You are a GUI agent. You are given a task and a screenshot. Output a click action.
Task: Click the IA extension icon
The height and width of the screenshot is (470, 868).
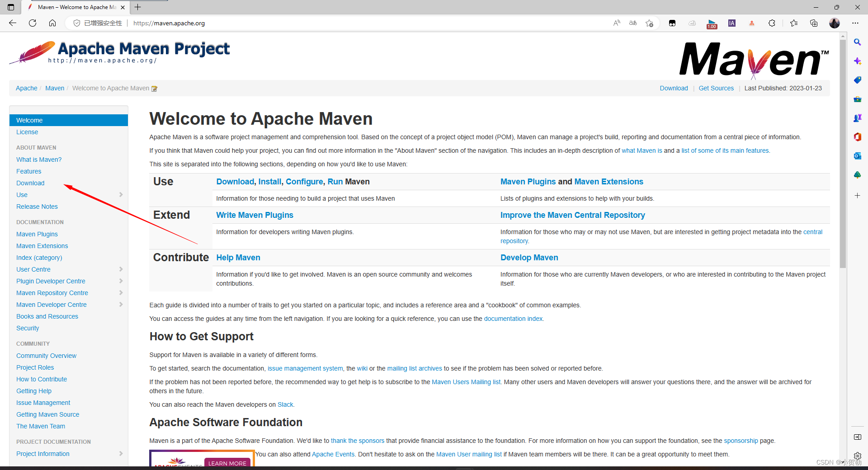tap(732, 23)
